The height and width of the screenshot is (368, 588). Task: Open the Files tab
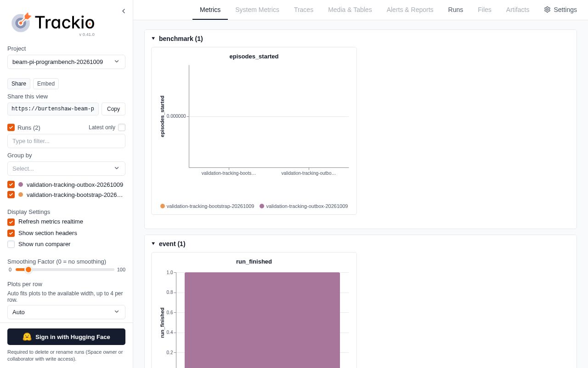pyautogui.click(x=485, y=10)
